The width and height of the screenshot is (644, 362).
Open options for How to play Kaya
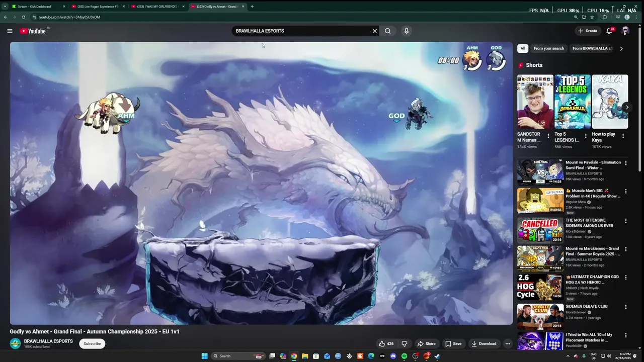click(623, 136)
